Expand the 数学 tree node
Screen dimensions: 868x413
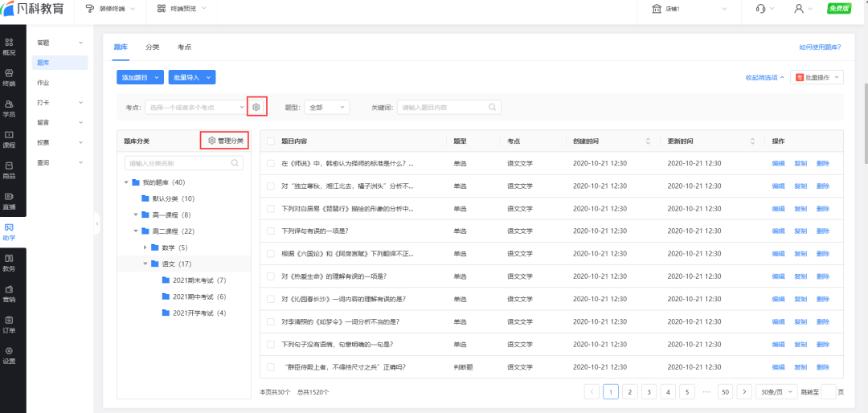coord(145,247)
